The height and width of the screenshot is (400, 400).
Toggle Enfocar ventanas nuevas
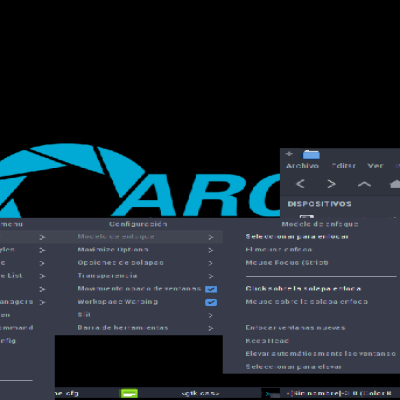pos(295,328)
